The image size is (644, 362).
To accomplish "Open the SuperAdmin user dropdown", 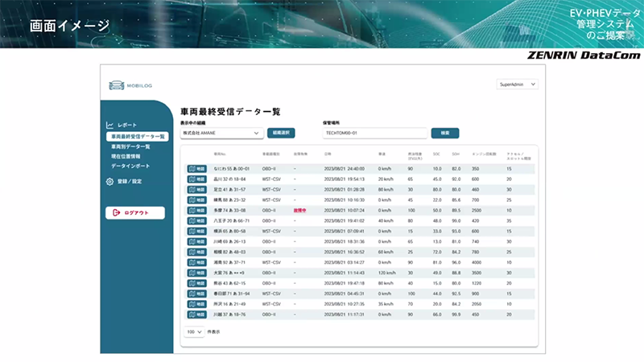I will click(x=518, y=84).
